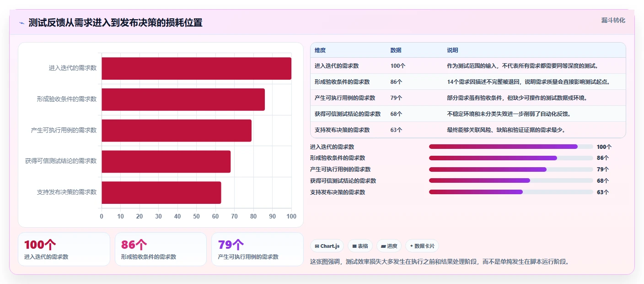Click the description starting 不稳定环境和未分类失败
The height and width of the screenshot is (284, 644).
click(509, 114)
